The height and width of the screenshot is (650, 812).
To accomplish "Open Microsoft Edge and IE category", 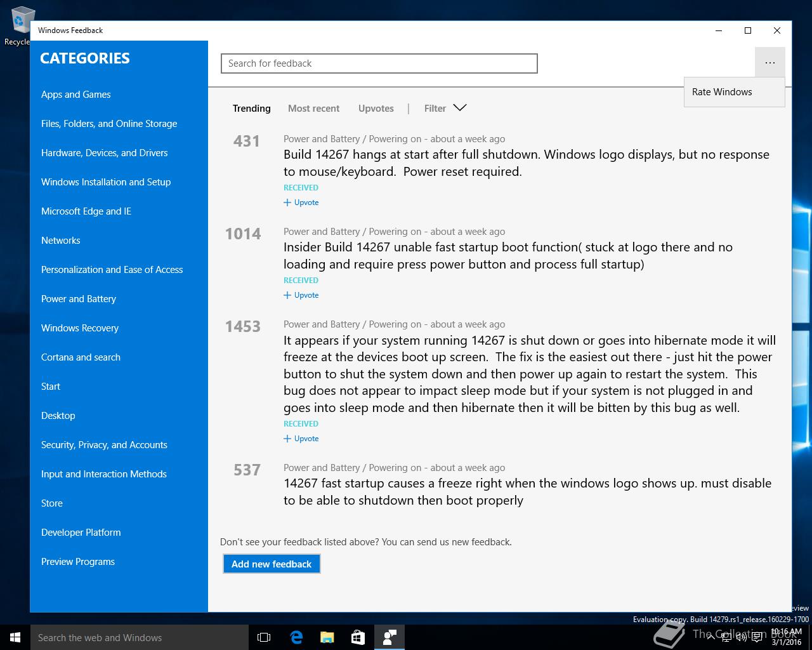I will (x=86, y=211).
